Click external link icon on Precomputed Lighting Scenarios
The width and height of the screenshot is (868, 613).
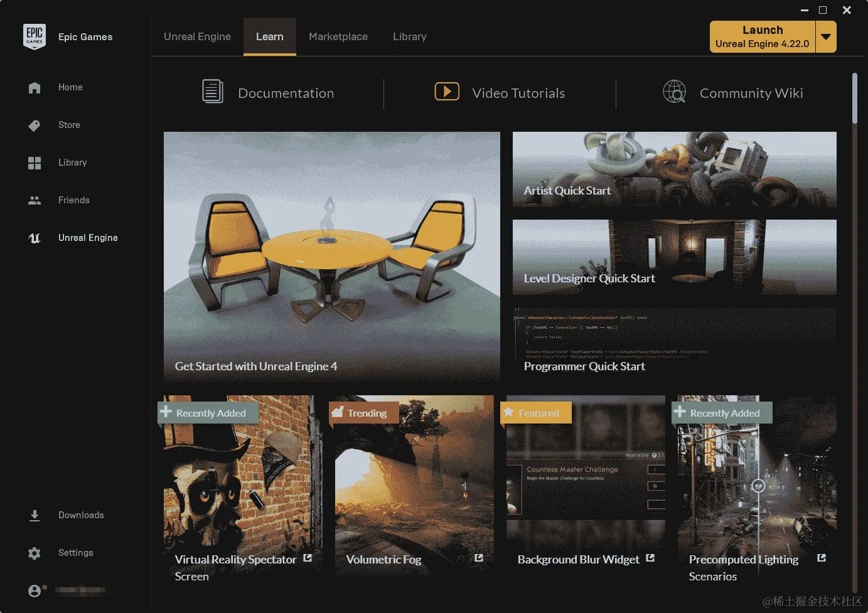click(822, 558)
